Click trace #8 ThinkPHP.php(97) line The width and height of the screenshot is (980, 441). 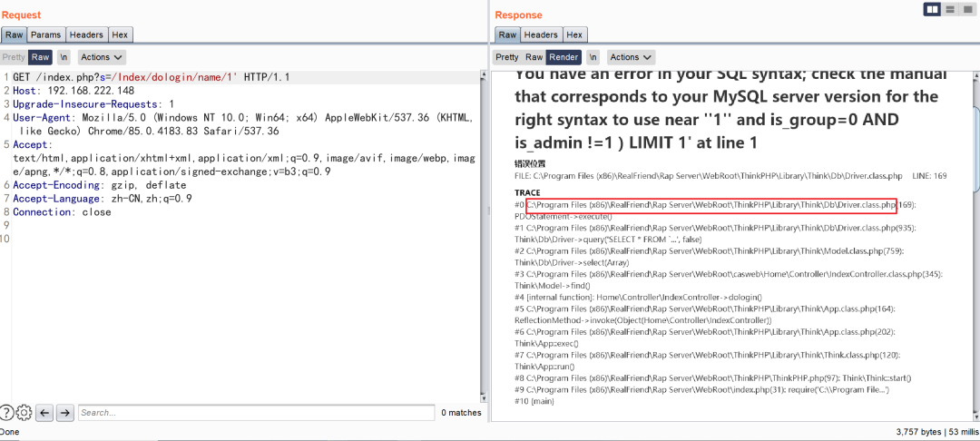[x=713, y=377]
